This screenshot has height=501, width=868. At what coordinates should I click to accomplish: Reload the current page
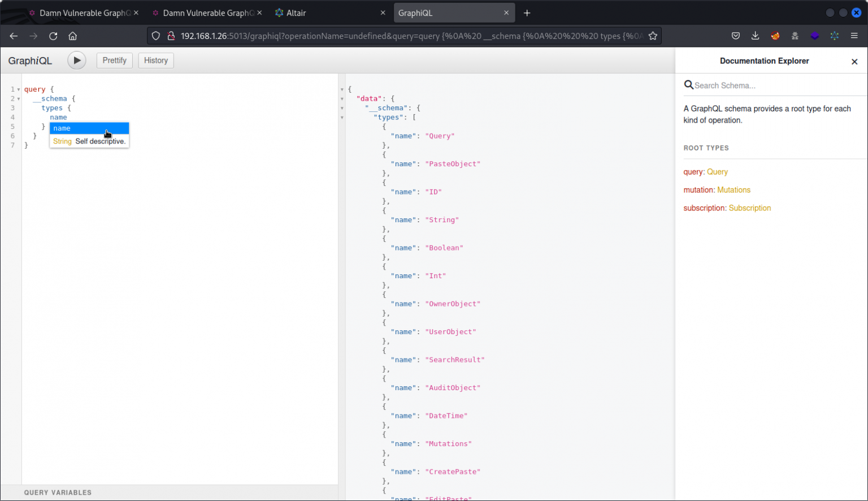click(x=53, y=36)
